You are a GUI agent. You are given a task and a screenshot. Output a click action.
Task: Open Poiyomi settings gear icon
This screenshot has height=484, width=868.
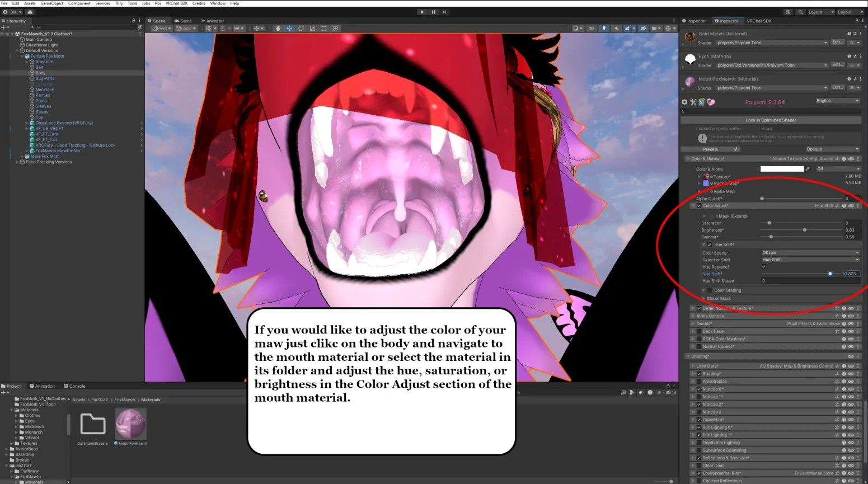pyautogui.click(x=684, y=102)
